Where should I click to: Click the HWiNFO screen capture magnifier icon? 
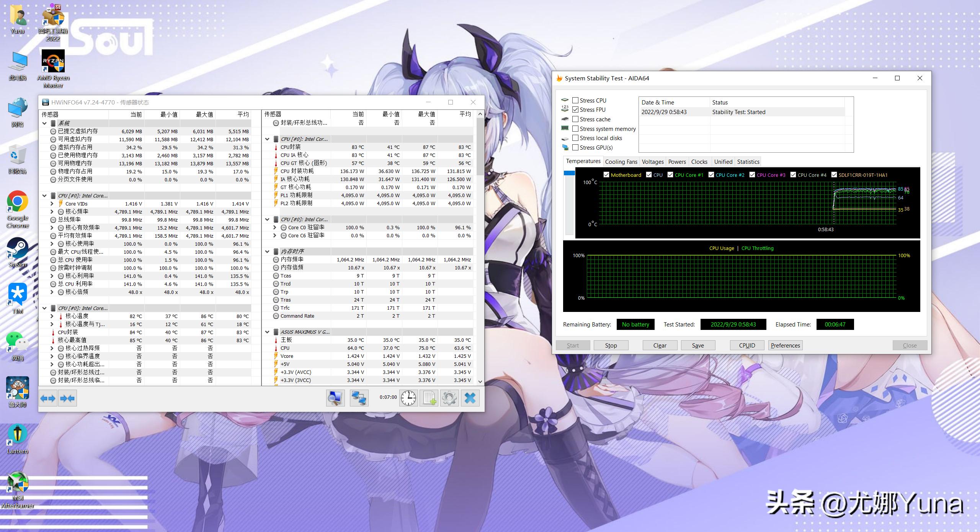[x=335, y=398]
